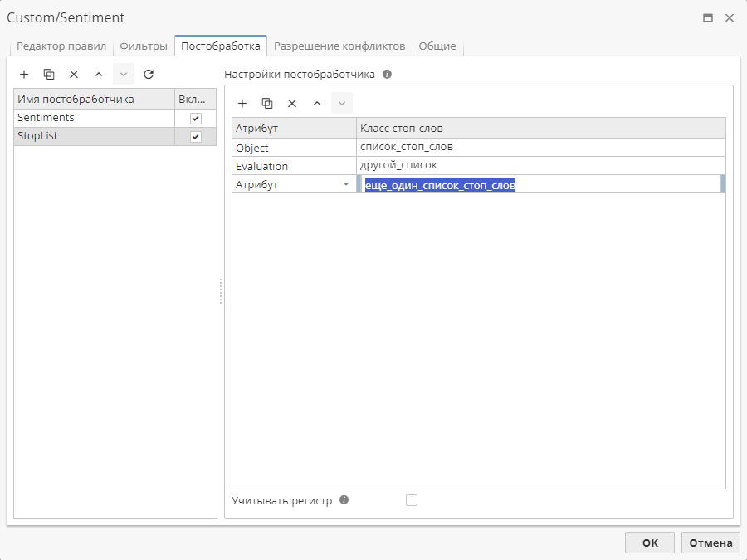Viewport: 747px width, 560px height.
Task: Click the Атрибут column header
Action: tap(295, 128)
